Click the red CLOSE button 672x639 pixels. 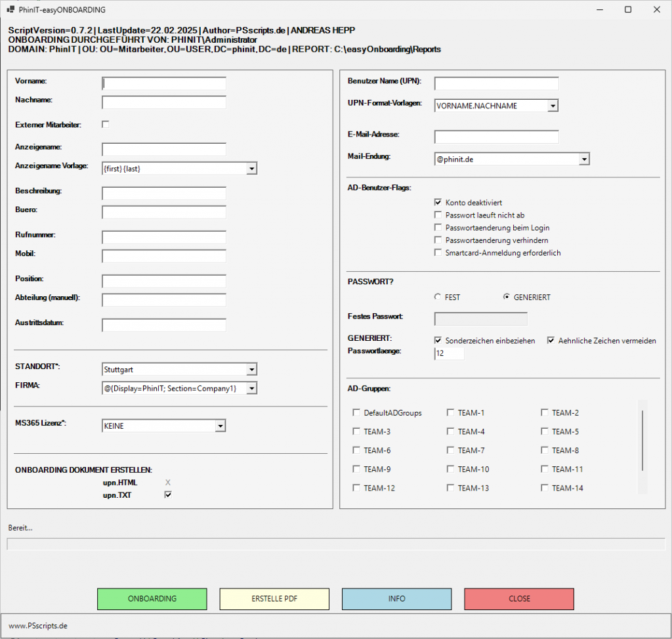[519, 599]
